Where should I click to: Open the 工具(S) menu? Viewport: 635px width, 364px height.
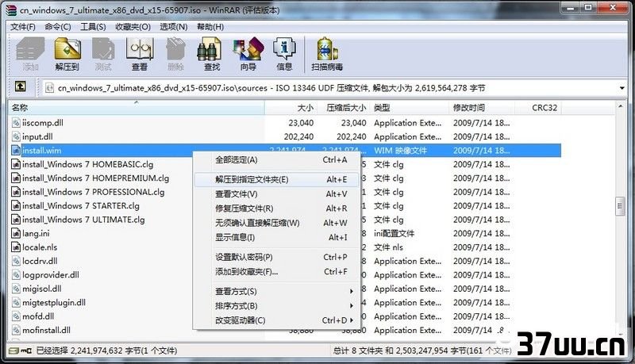tap(93, 27)
